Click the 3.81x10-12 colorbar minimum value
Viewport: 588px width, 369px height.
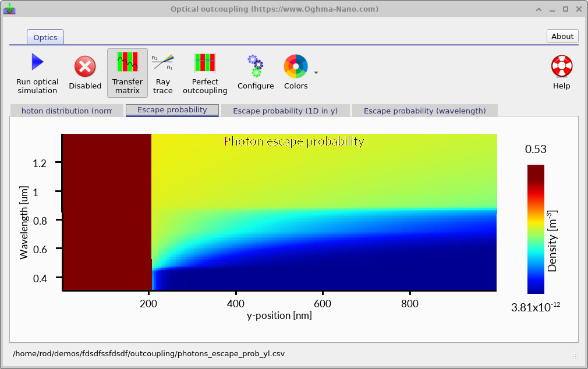(x=536, y=307)
